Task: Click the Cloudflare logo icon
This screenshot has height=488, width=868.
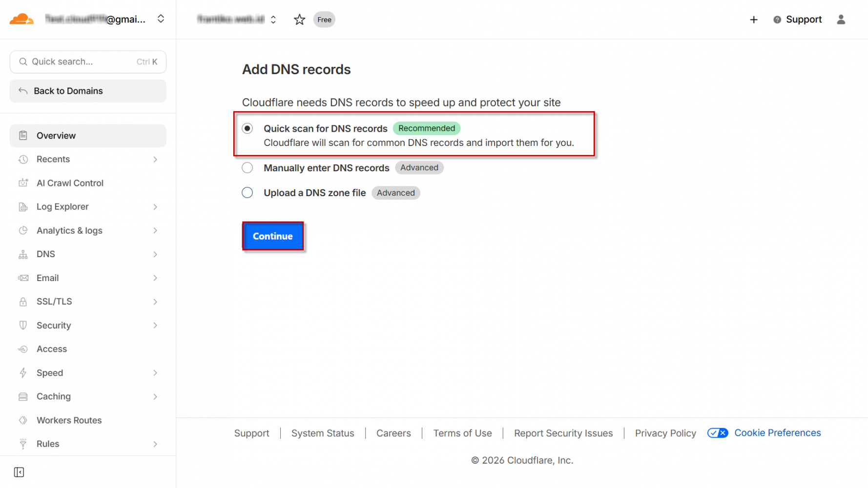Action: 21,20
